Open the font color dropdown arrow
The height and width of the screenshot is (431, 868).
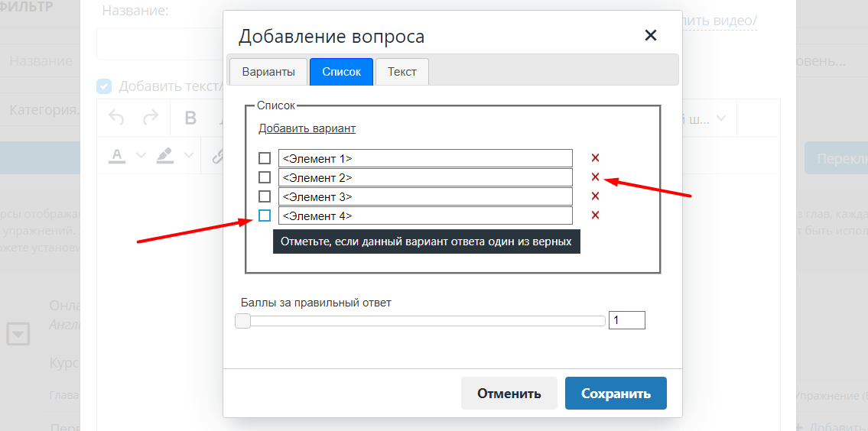pyautogui.click(x=141, y=155)
